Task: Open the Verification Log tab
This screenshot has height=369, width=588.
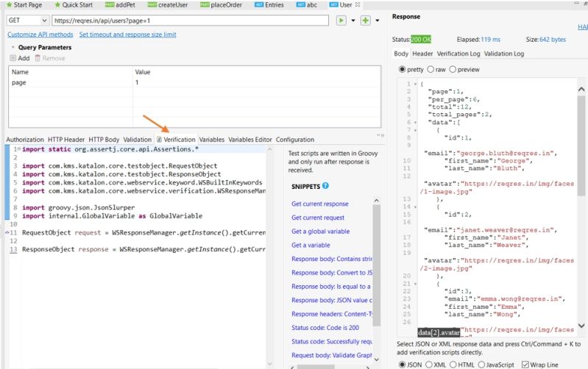Action: [x=458, y=54]
